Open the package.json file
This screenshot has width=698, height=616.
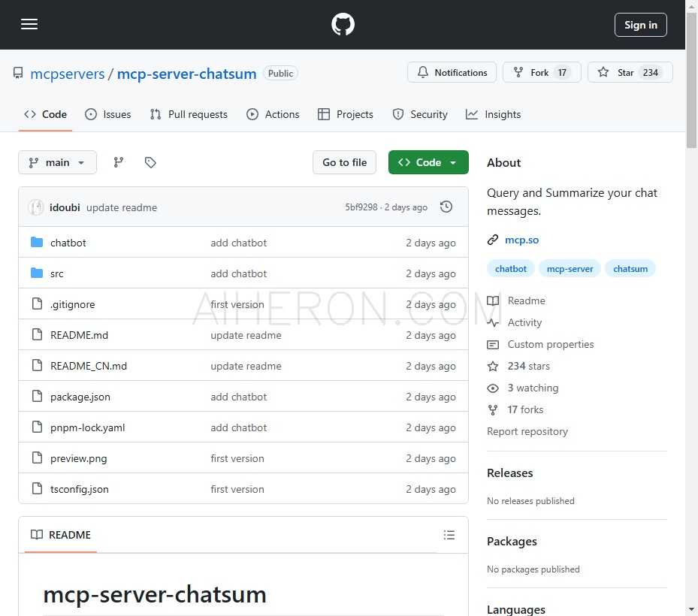[80, 397]
